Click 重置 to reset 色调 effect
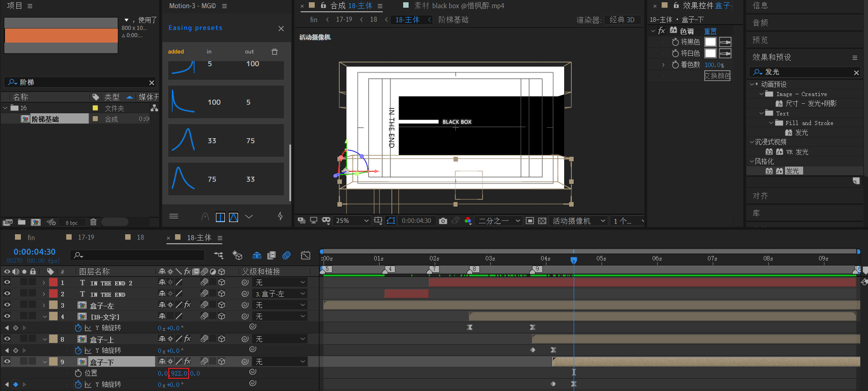 pos(710,31)
